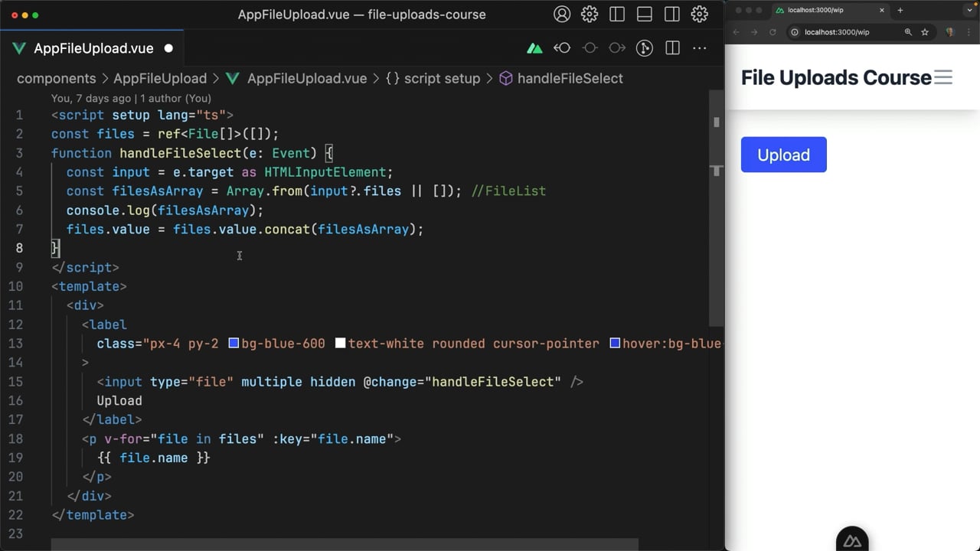Click the cube symbol icon before handleFileSelect
Viewport: 980px width, 551px height.
pyautogui.click(x=505, y=78)
